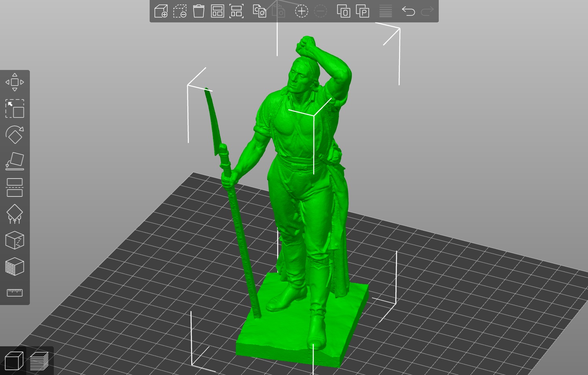Add an instance with the circled plus
Screen dimensions: 588x375
click(301, 11)
